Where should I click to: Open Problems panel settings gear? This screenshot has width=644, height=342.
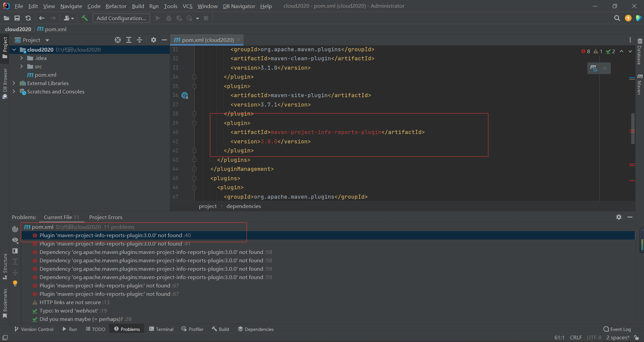pyautogui.click(x=619, y=217)
